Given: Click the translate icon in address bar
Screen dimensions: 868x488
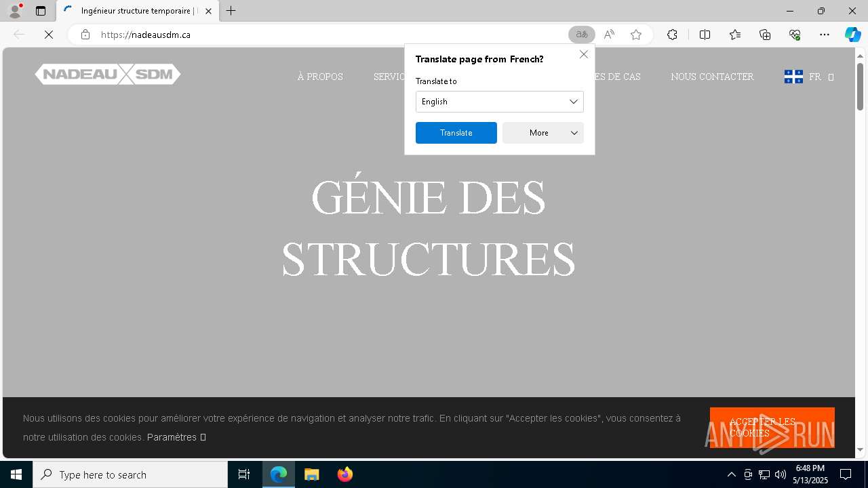Looking at the screenshot, I should click(x=582, y=35).
